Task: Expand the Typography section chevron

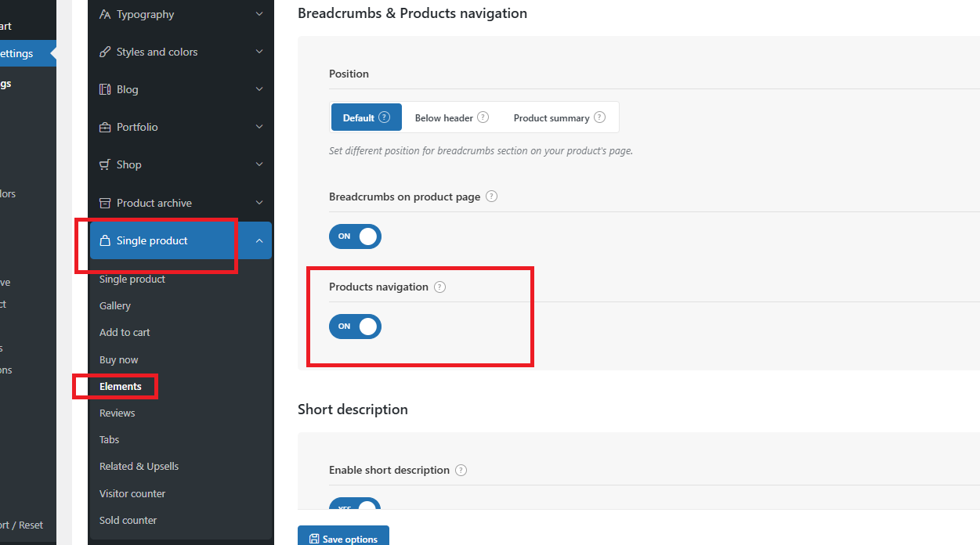Action: 259,14
